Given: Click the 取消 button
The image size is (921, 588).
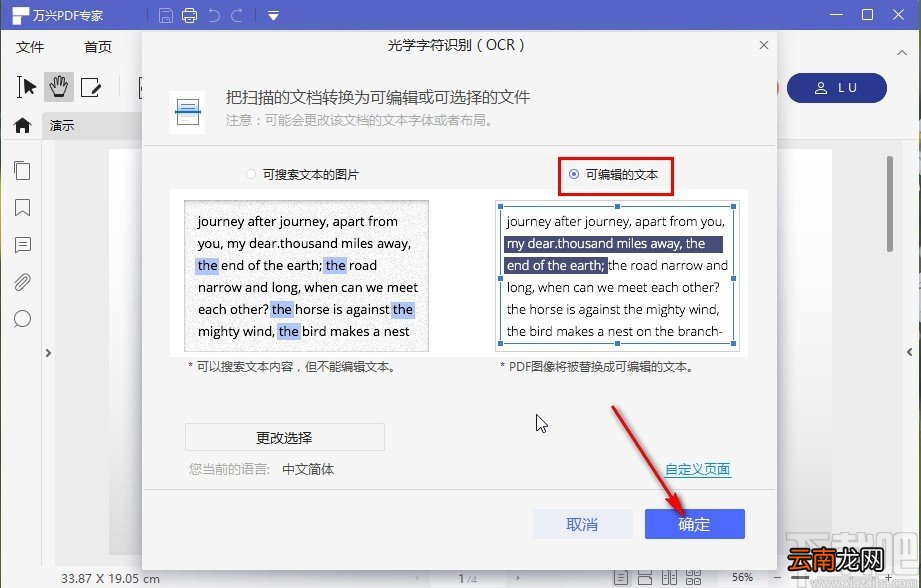Looking at the screenshot, I should (582, 524).
